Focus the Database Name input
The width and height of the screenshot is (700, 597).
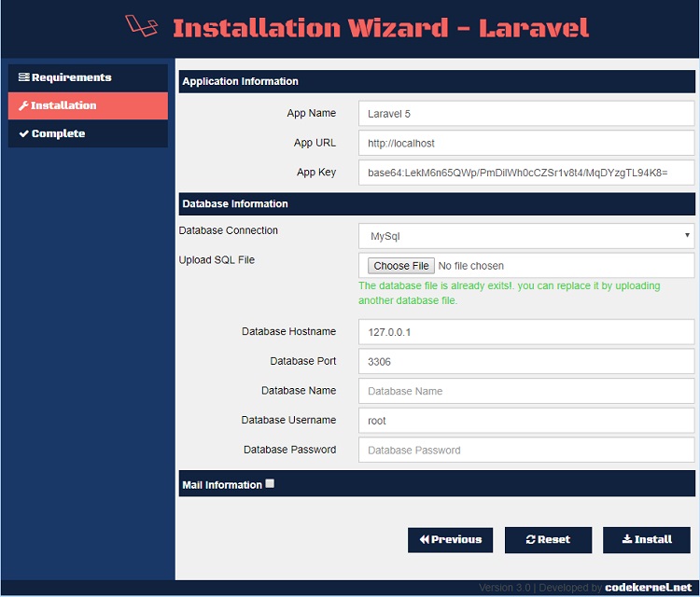525,391
